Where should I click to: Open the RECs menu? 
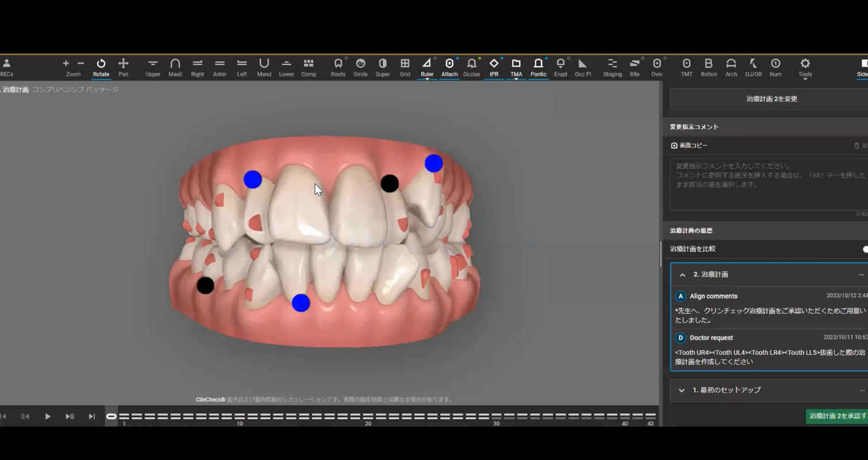(x=7, y=67)
